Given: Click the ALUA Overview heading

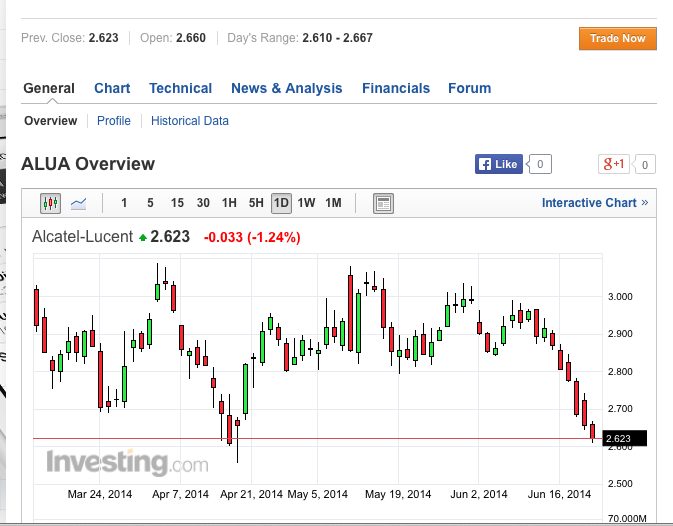Looking at the screenshot, I should click(88, 164).
